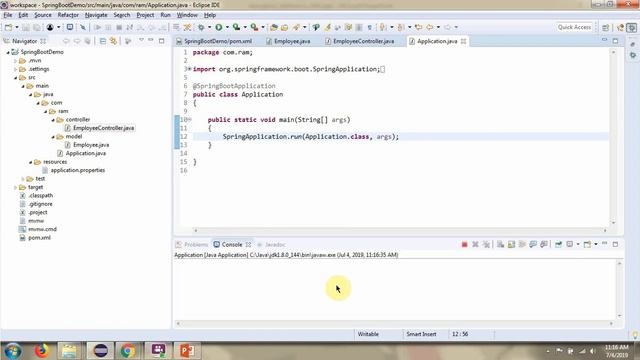
Task: Open the Project menu
Action: 145,15
